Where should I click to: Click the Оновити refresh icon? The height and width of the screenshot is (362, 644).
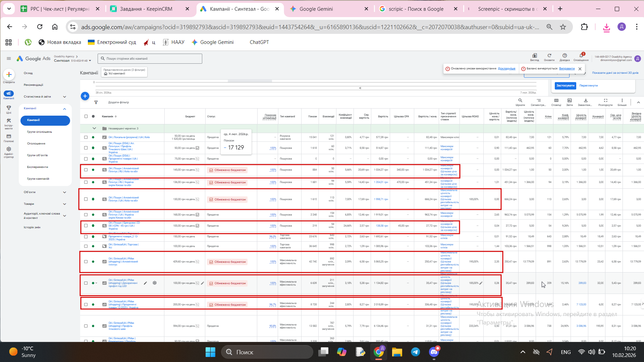click(x=549, y=56)
